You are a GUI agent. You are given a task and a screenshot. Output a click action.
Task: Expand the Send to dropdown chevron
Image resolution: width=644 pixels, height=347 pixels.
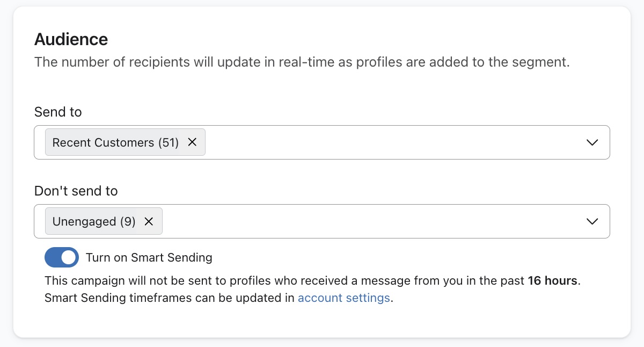click(x=592, y=142)
